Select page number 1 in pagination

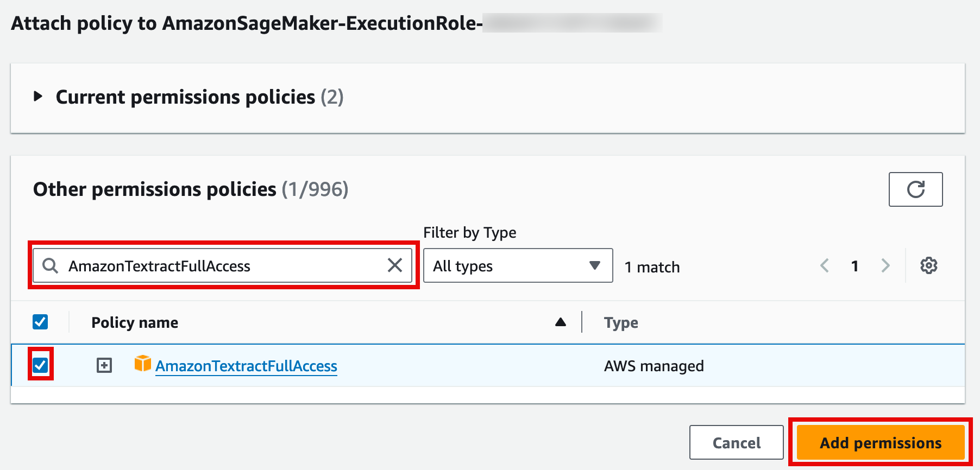pos(855,266)
